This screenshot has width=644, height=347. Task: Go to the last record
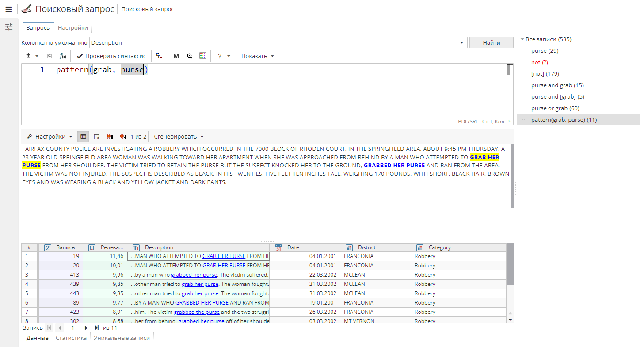(x=97, y=328)
